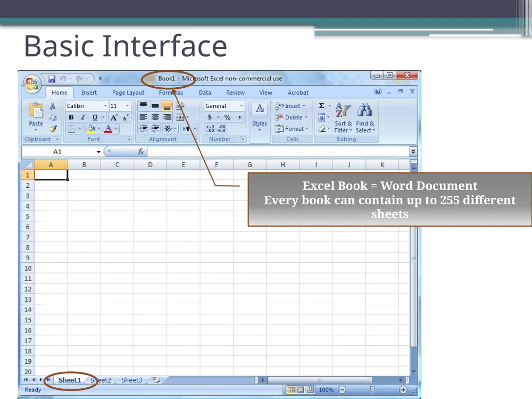Switch to the Page Layout tab
This screenshot has height=399, width=532.
(128, 93)
